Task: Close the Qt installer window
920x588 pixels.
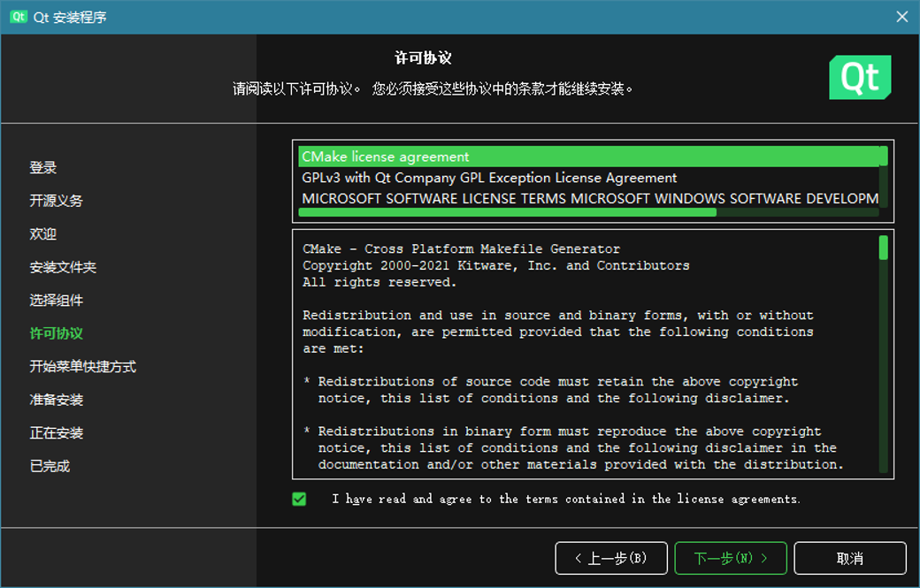Action: [x=901, y=17]
